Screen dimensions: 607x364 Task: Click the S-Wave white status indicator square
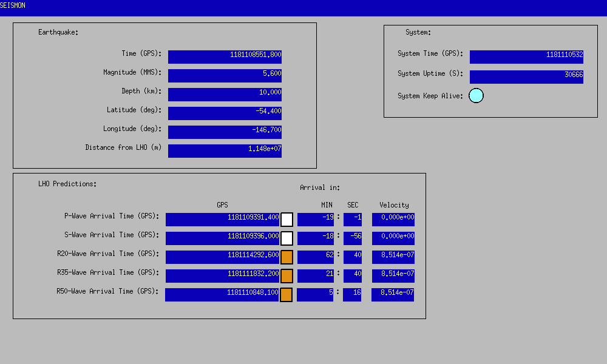pyautogui.click(x=287, y=238)
